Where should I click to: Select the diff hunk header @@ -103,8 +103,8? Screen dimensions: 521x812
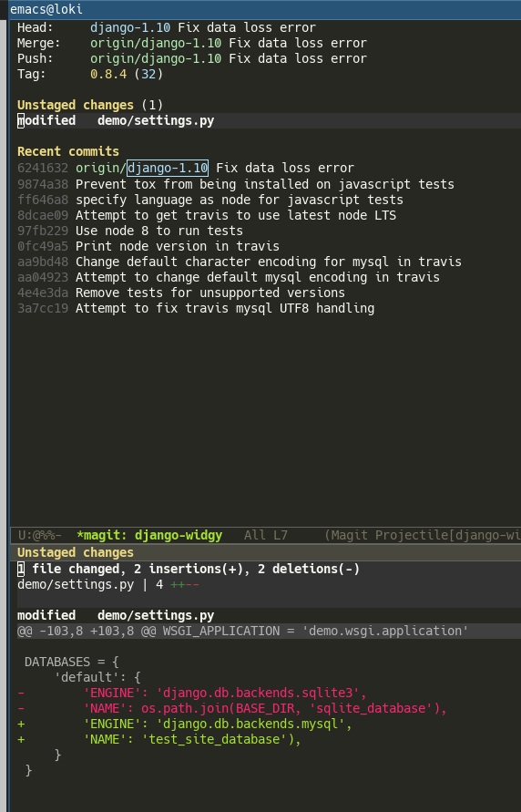coord(269,631)
